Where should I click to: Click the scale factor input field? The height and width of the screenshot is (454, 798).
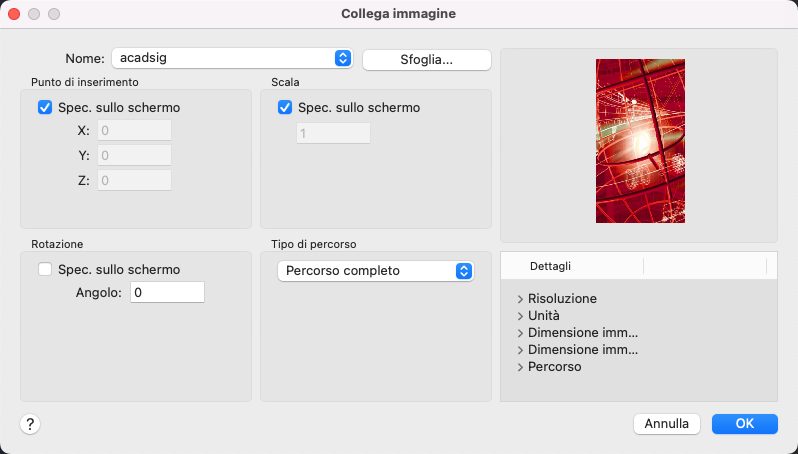point(333,133)
